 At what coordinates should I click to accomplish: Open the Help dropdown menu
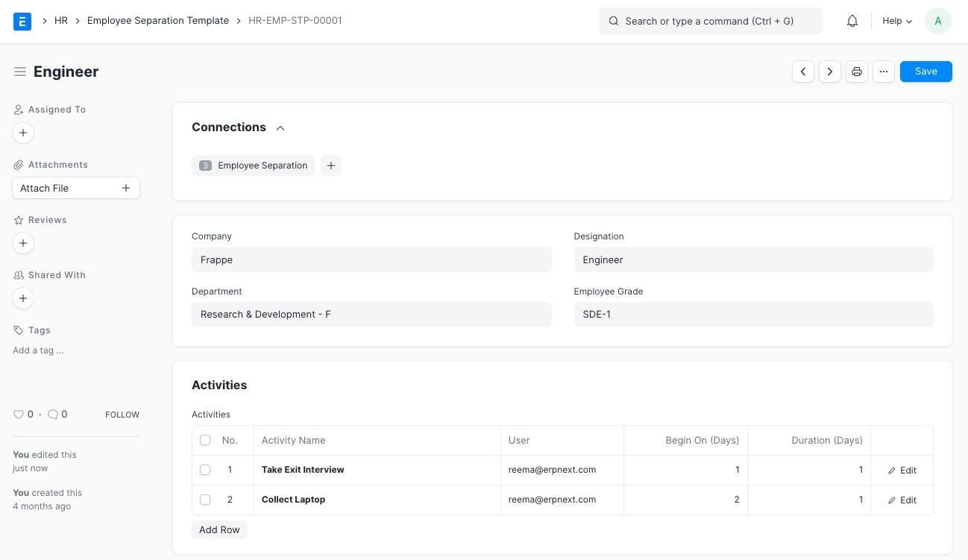pos(897,21)
